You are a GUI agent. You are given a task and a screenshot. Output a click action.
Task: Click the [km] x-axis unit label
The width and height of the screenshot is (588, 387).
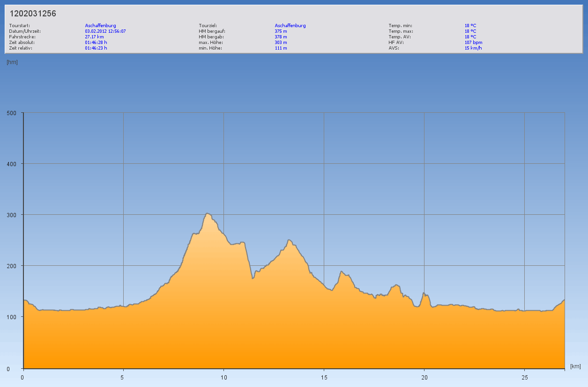[x=575, y=366]
